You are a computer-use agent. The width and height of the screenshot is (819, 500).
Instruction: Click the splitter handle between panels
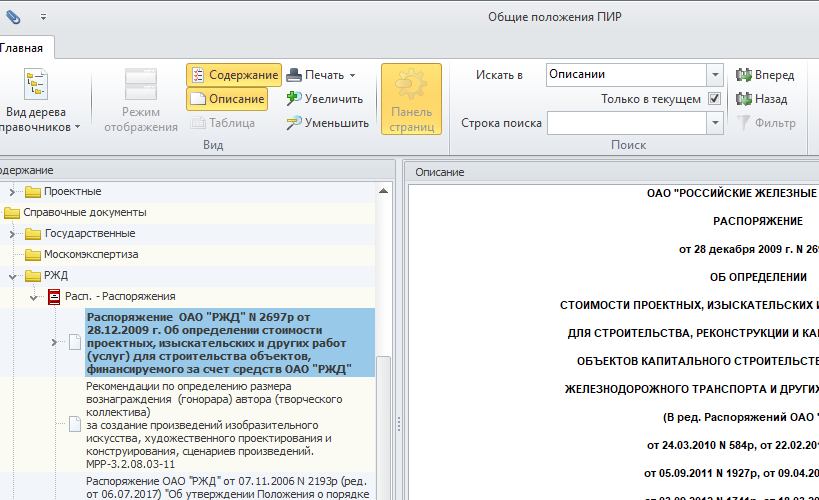click(x=399, y=424)
